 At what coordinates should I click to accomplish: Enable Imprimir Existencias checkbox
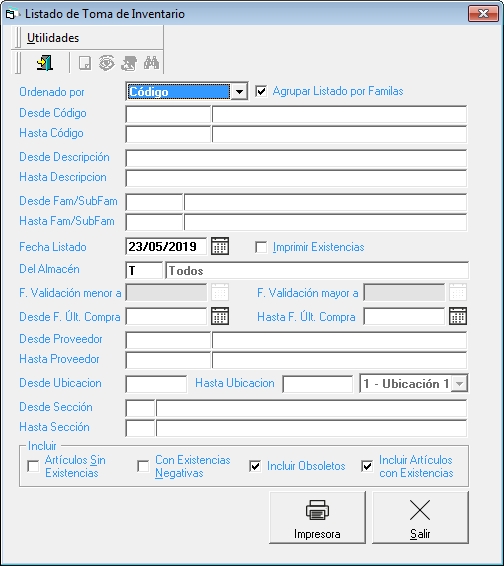pyautogui.click(x=261, y=247)
